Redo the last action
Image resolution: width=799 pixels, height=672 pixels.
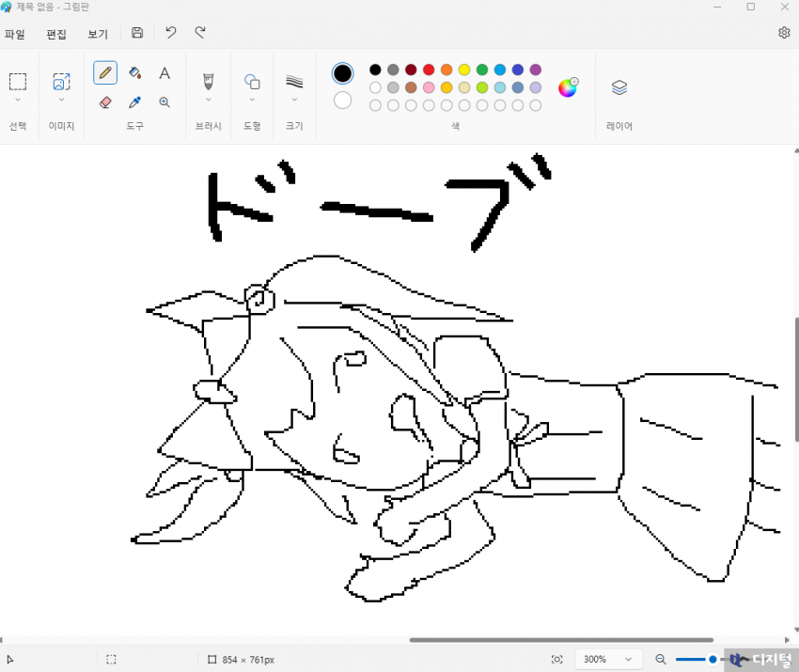point(200,33)
